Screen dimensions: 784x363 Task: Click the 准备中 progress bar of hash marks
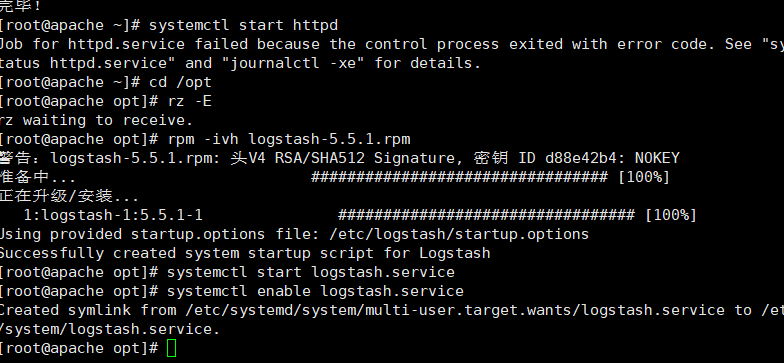pos(459,177)
